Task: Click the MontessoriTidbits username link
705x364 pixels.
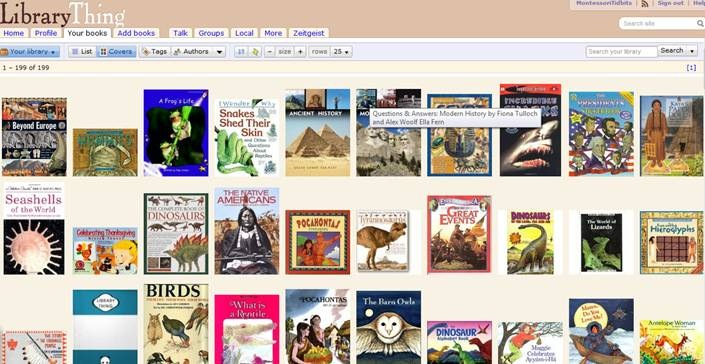Action: (604, 3)
